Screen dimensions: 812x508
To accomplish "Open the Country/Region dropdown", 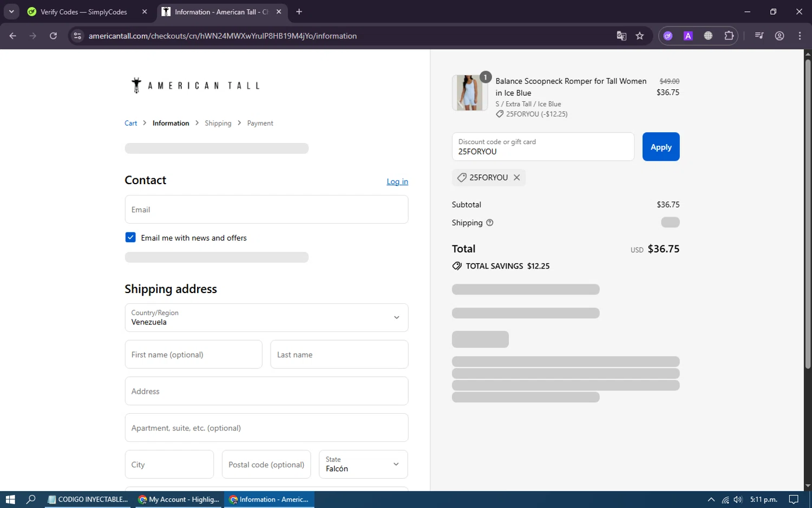I will tap(266, 317).
